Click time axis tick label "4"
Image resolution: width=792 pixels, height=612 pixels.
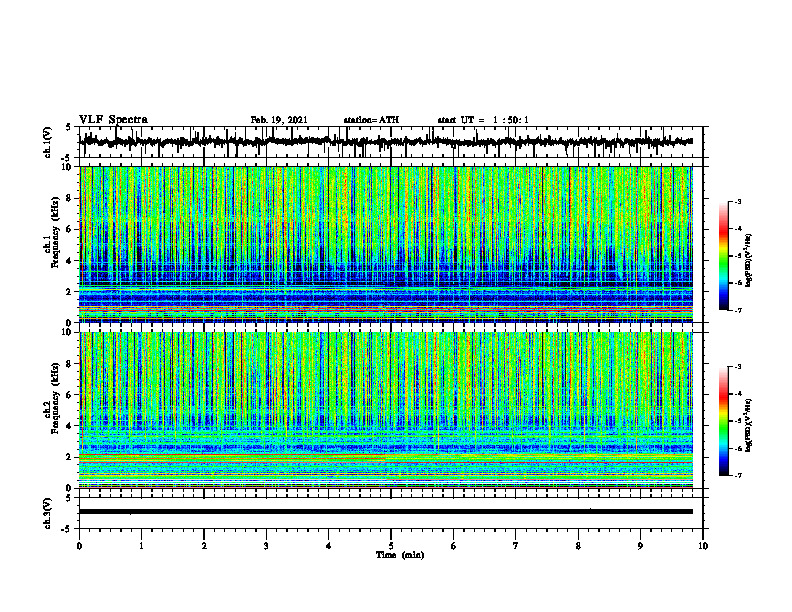tap(329, 546)
